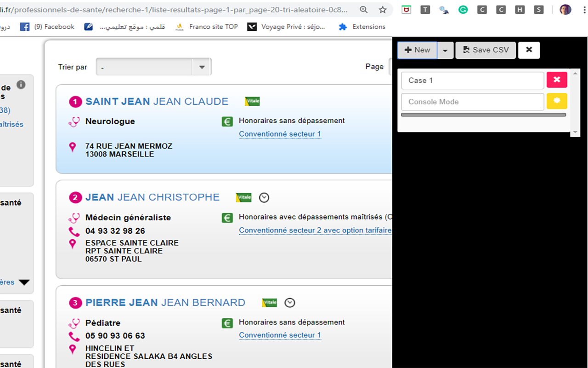This screenshot has height=368, width=588.
Task: Click the numbered badge 3 result marker
Action: (75, 303)
